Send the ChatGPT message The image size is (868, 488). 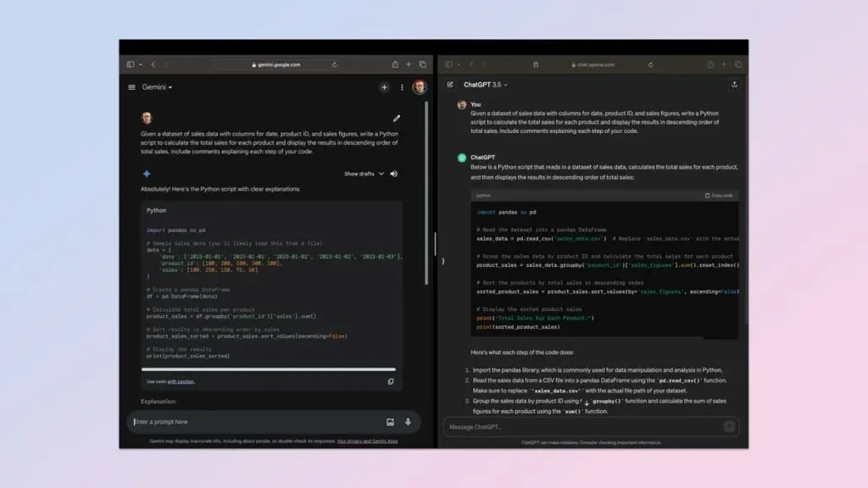(x=729, y=426)
